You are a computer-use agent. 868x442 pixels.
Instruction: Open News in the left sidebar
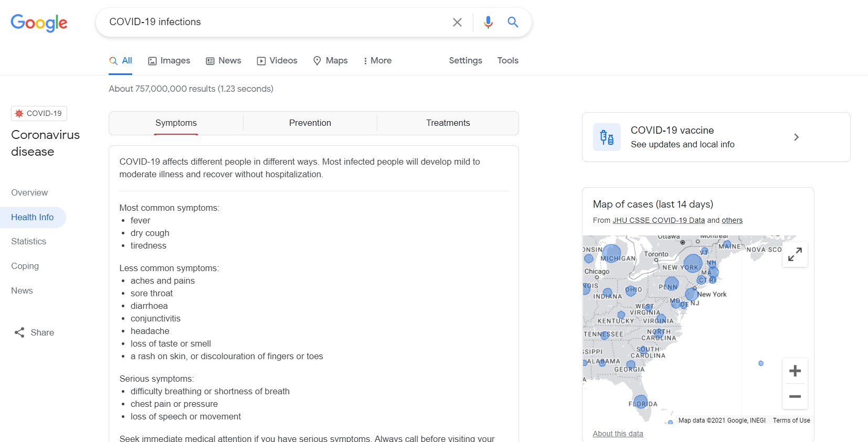pos(22,291)
